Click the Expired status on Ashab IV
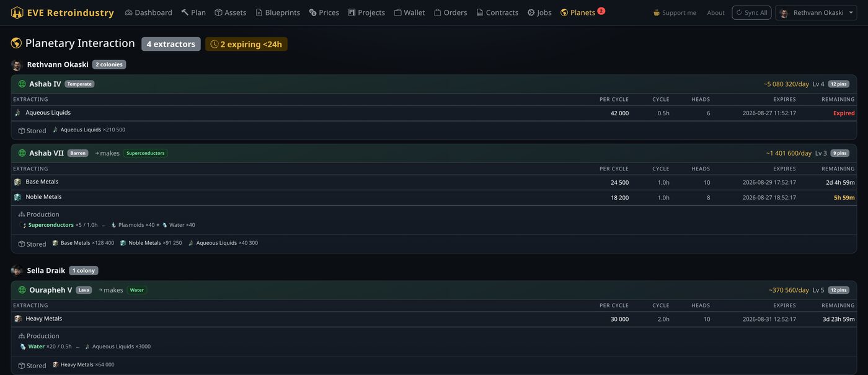 pos(844,113)
